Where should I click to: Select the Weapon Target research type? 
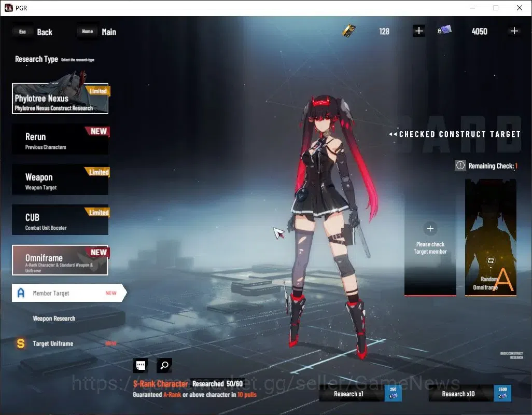60,179
